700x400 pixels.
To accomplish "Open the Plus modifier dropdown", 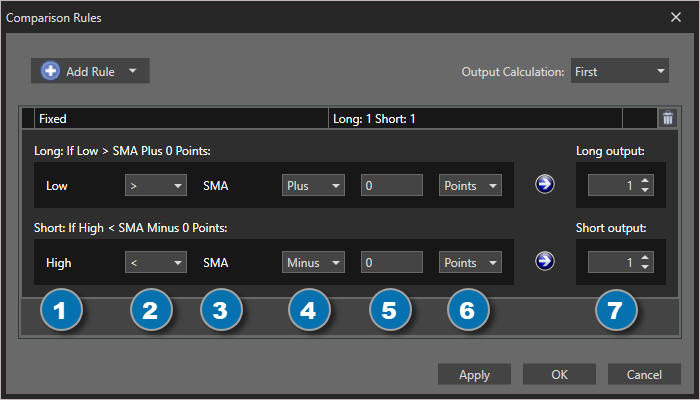I will click(x=313, y=185).
